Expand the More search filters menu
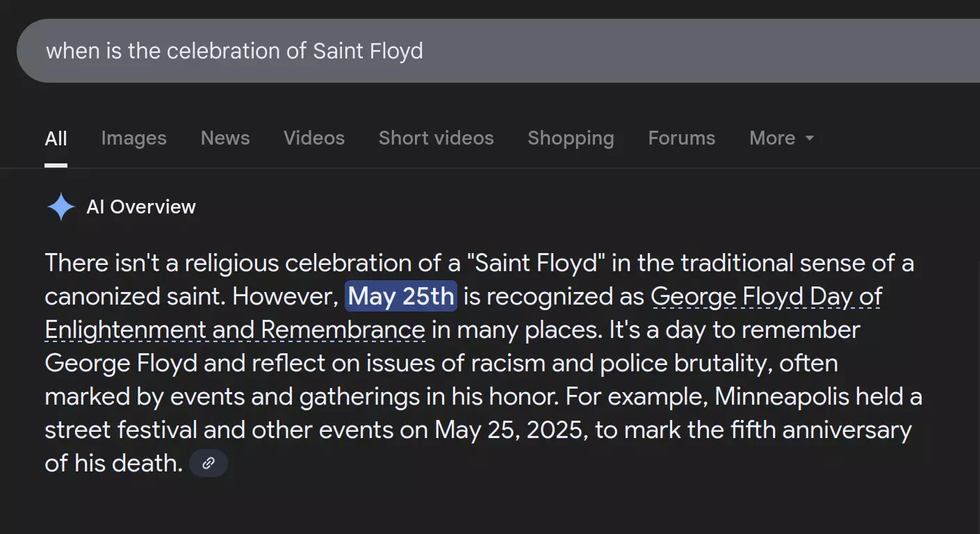 [x=781, y=138]
